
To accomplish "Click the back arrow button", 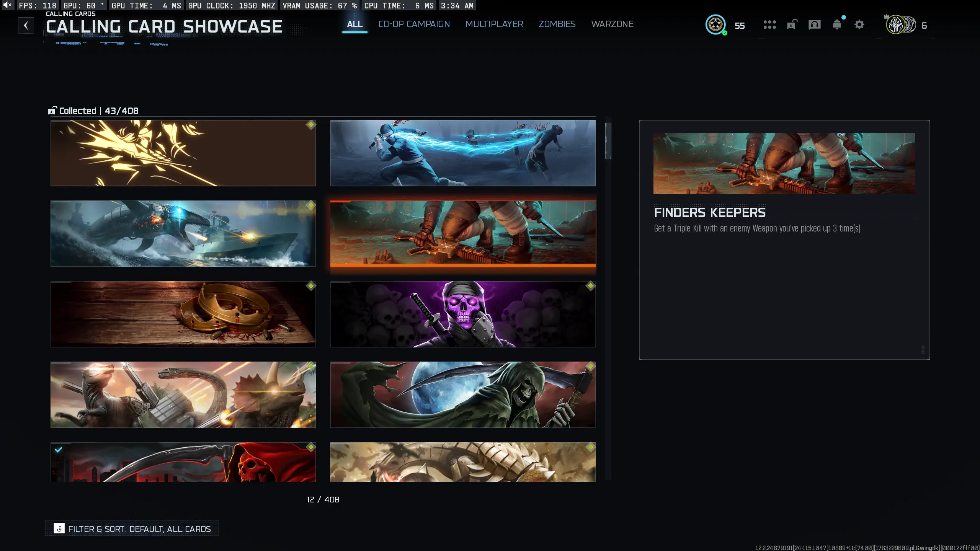I will click(x=26, y=26).
